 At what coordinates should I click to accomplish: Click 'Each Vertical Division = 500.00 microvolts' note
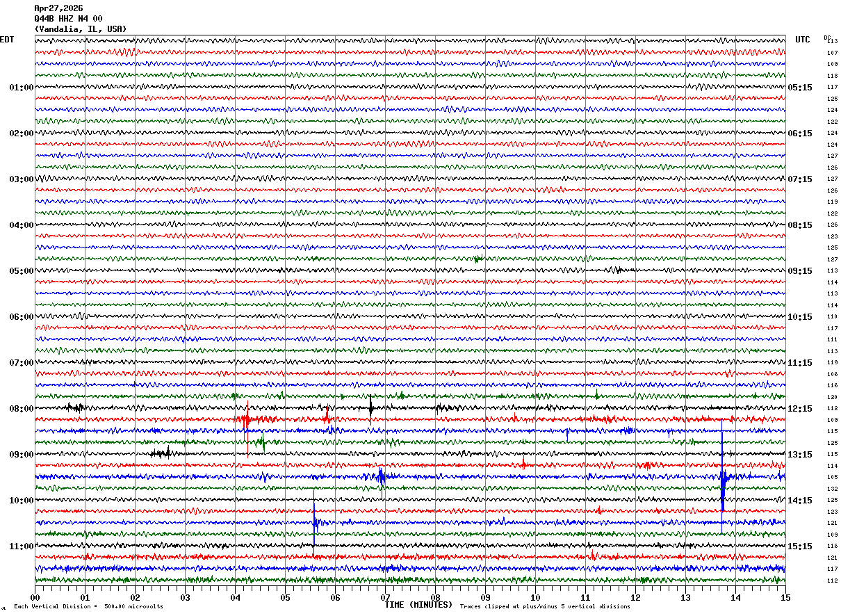pos(88,606)
